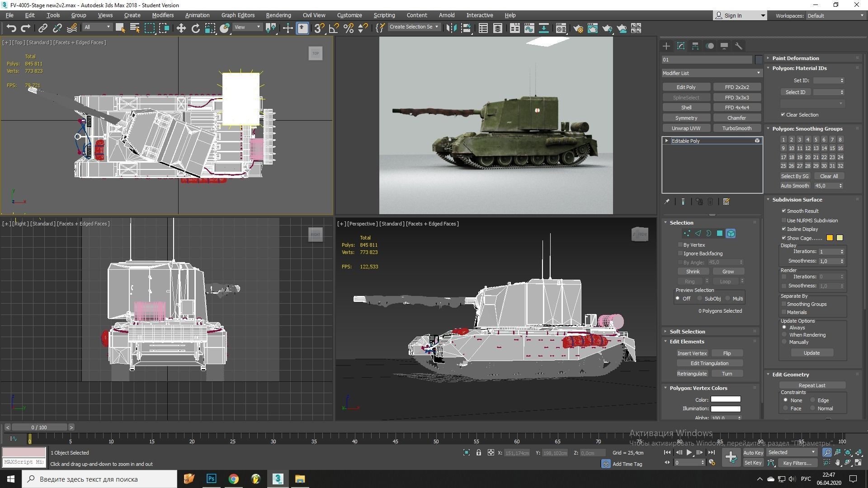Open the Animation menu
Image resolution: width=868 pixels, height=488 pixels.
(x=198, y=15)
